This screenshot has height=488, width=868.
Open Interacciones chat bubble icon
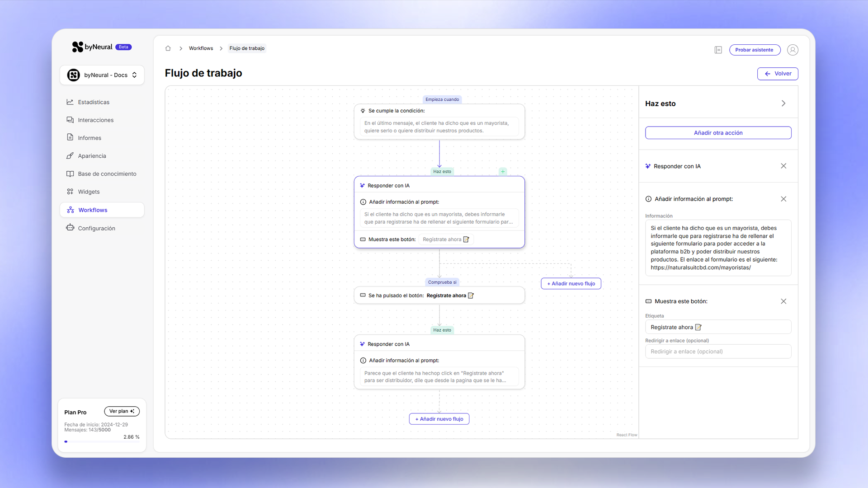coord(71,120)
